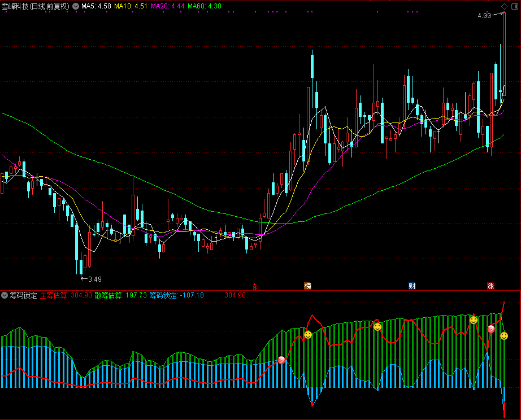Click the red ball near right edge
The height and width of the screenshot is (420, 521).
(491, 329)
